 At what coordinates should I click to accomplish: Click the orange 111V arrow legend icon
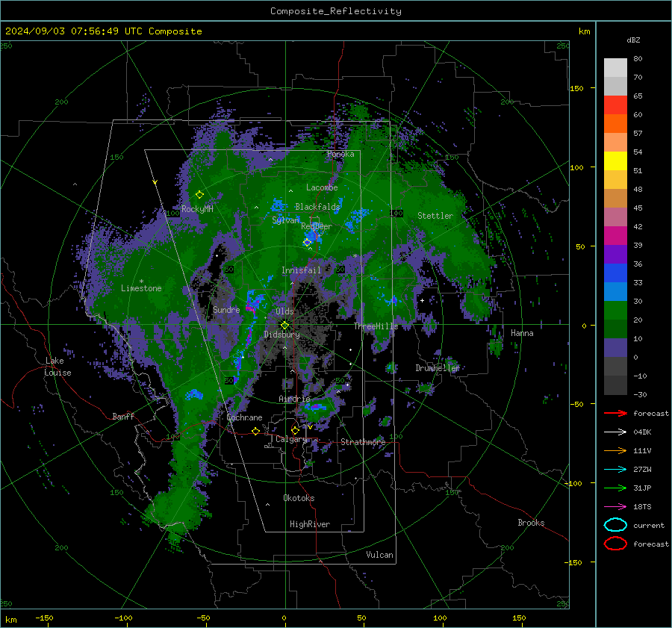[x=615, y=450]
